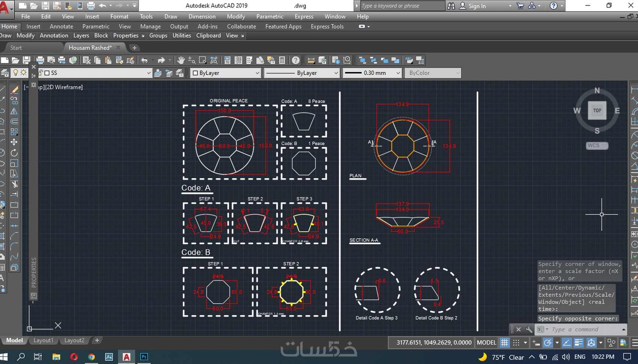The image size is (638, 364).
Task: Toggle polar tracking in status bar
Action: (548, 342)
